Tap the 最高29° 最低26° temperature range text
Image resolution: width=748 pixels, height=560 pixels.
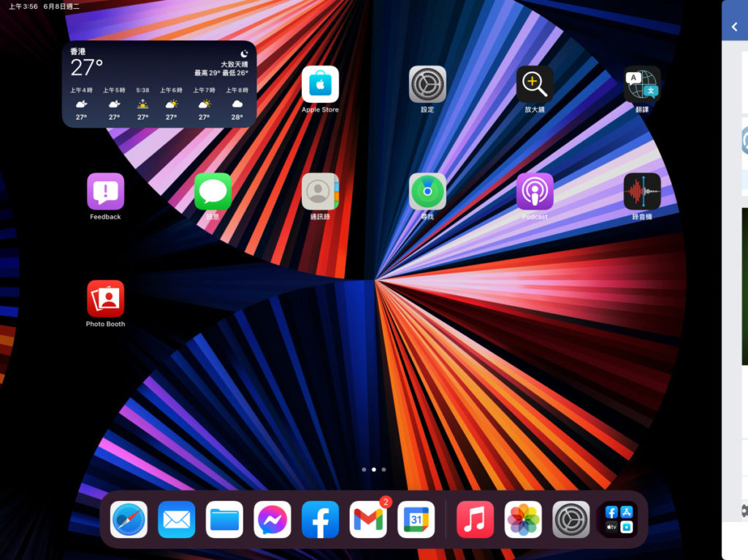pos(221,73)
